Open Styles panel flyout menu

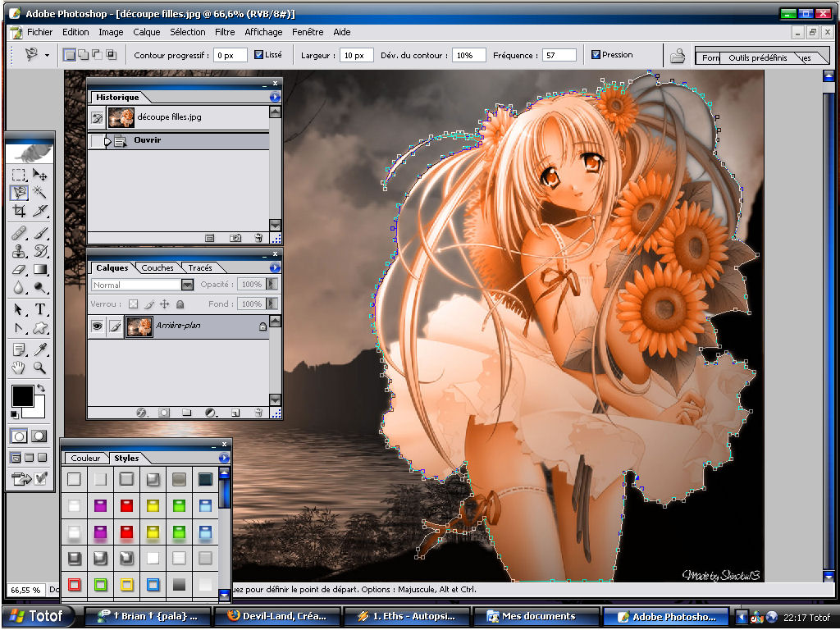point(224,458)
